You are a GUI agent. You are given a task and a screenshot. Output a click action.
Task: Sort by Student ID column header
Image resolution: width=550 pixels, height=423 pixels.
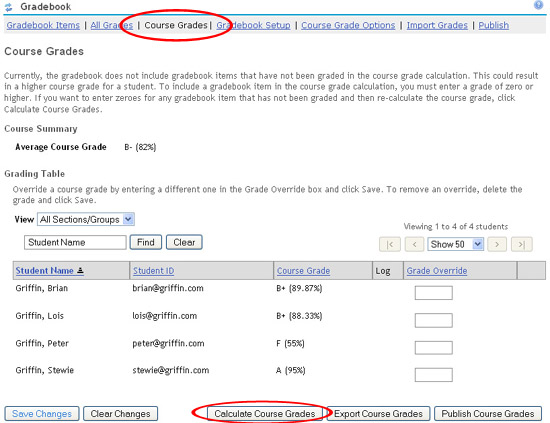pos(153,271)
